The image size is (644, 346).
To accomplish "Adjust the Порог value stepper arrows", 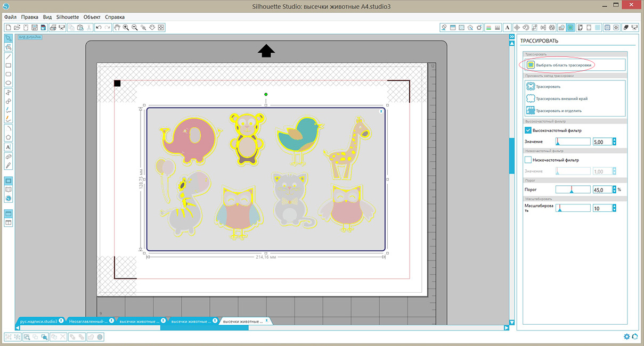I will click(x=614, y=190).
